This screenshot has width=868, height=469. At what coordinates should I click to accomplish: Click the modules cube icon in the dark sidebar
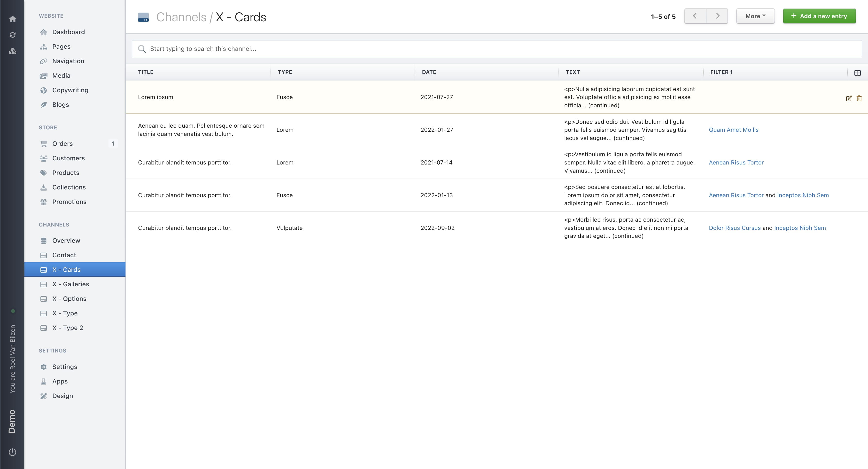coord(12,51)
